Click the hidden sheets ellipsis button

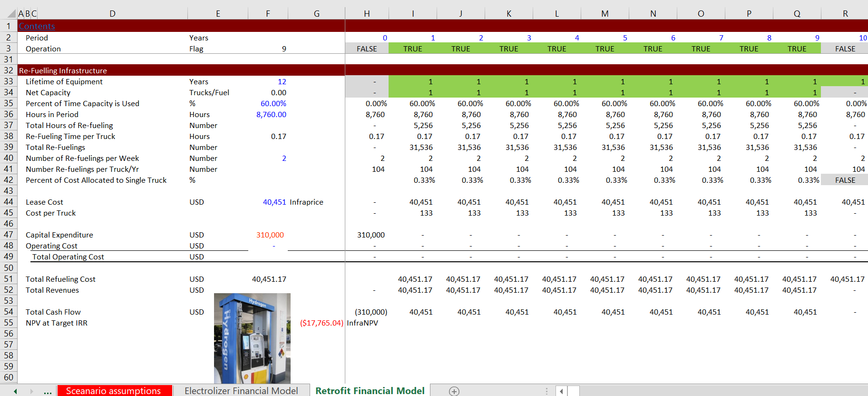[x=48, y=391]
